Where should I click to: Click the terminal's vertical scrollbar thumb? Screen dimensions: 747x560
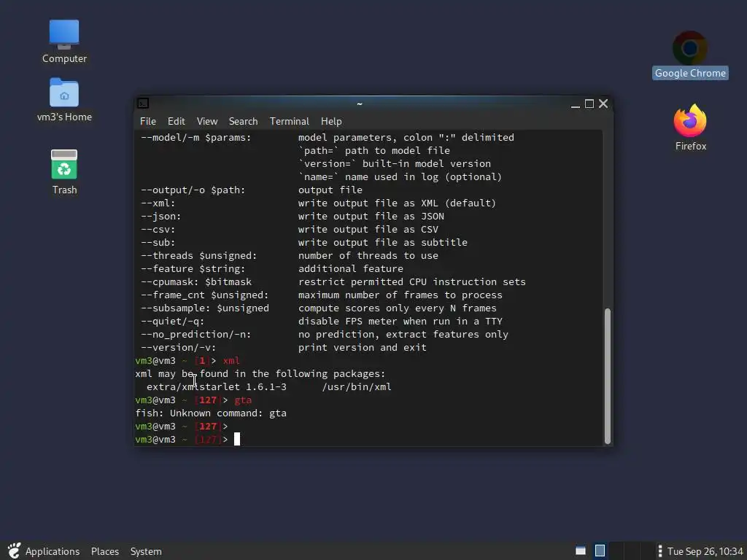pyautogui.click(x=608, y=376)
